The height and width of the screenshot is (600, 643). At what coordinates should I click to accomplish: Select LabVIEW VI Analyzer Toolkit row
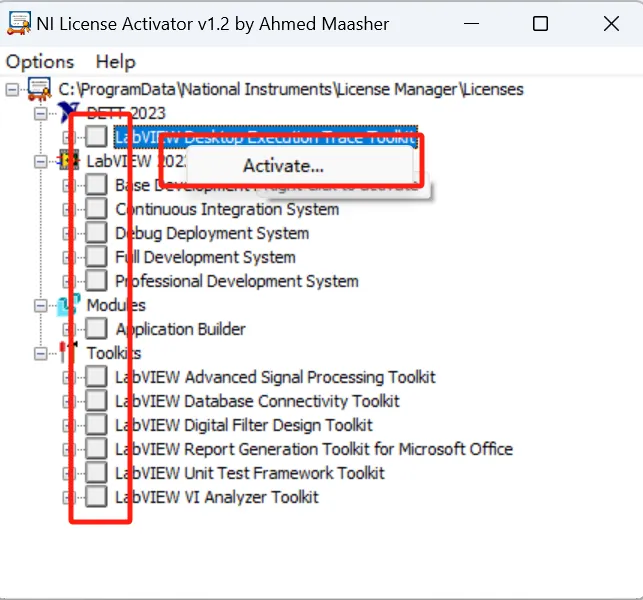tap(217, 497)
